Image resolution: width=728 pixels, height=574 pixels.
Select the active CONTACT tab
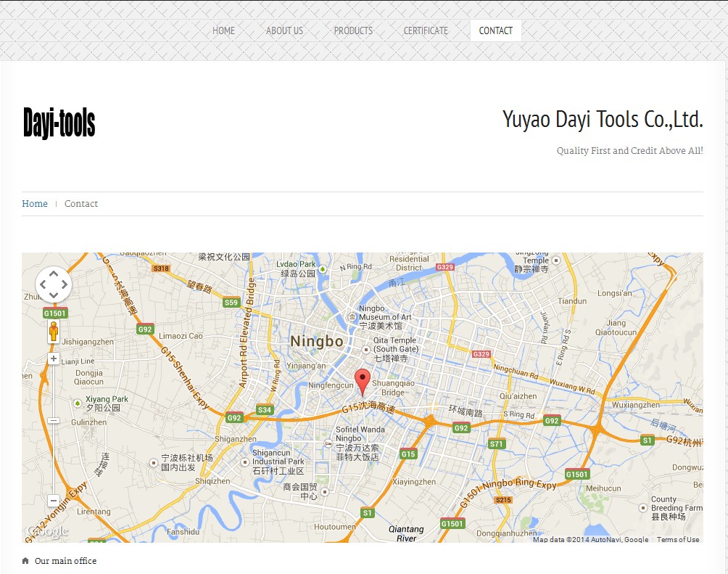click(x=496, y=30)
